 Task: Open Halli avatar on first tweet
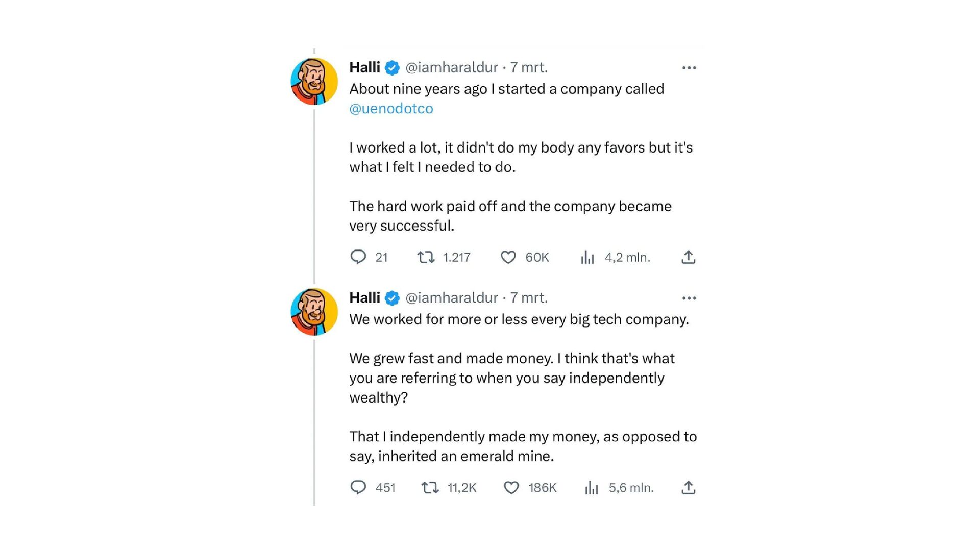314,82
